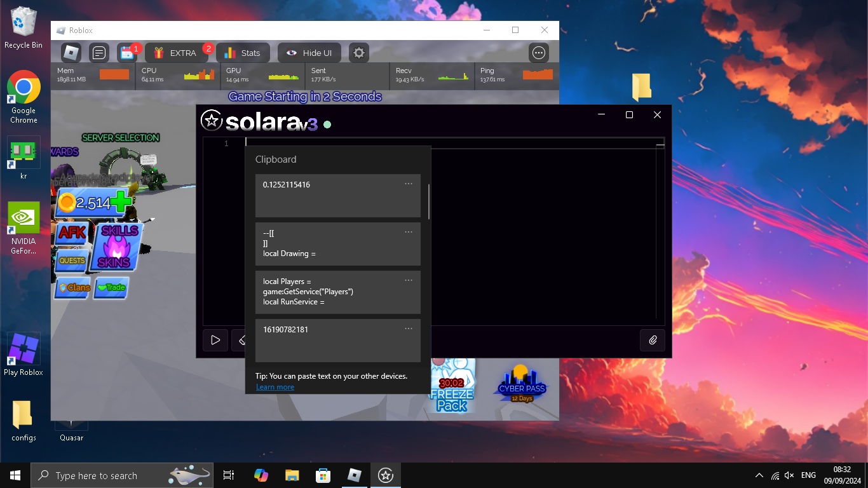Click the Clipboard panel scrollbar
Viewport: 868px width, 488px height.
click(429, 201)
